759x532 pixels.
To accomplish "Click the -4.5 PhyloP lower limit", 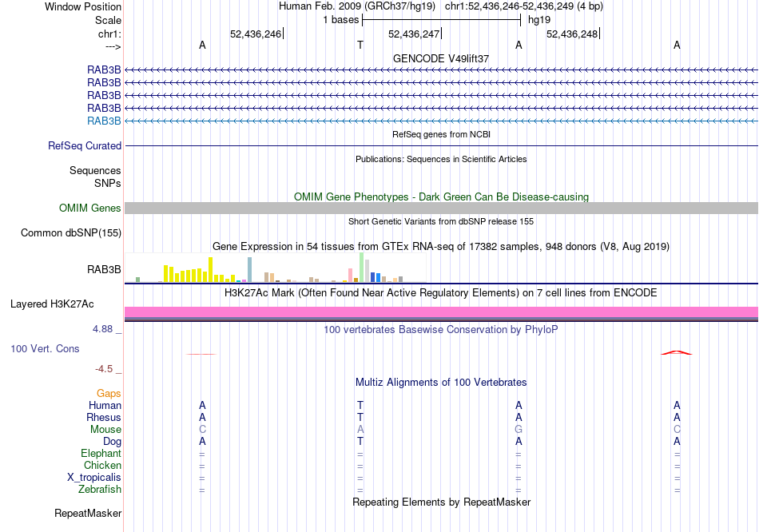I will coord(104,369).
